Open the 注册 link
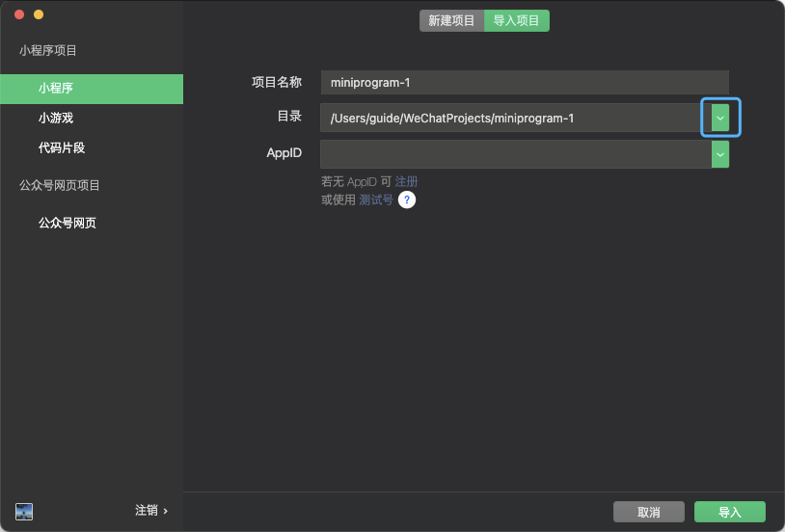Viewport: 785px width, 532px height. tap(406, 181)
